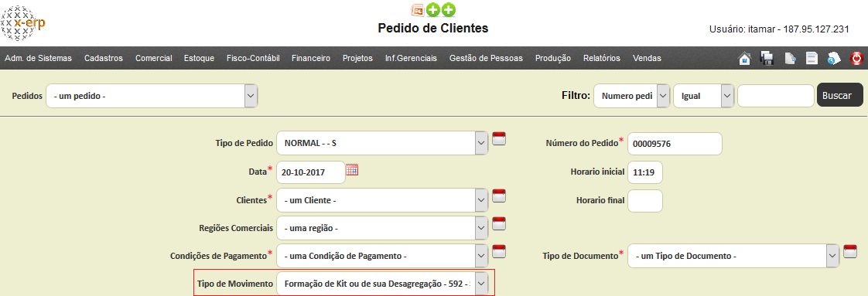
Task: Open the Cadastros menu
Action: click(x=104, y=58)
